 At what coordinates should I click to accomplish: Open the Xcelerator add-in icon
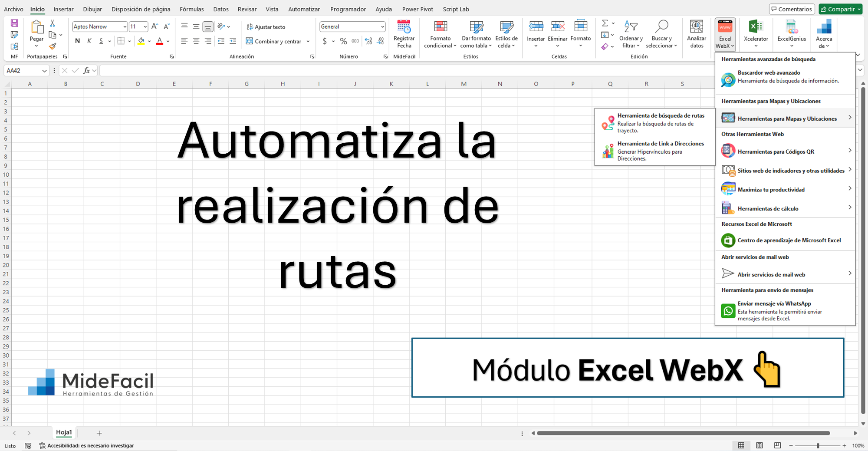click(x=756, y=26)
